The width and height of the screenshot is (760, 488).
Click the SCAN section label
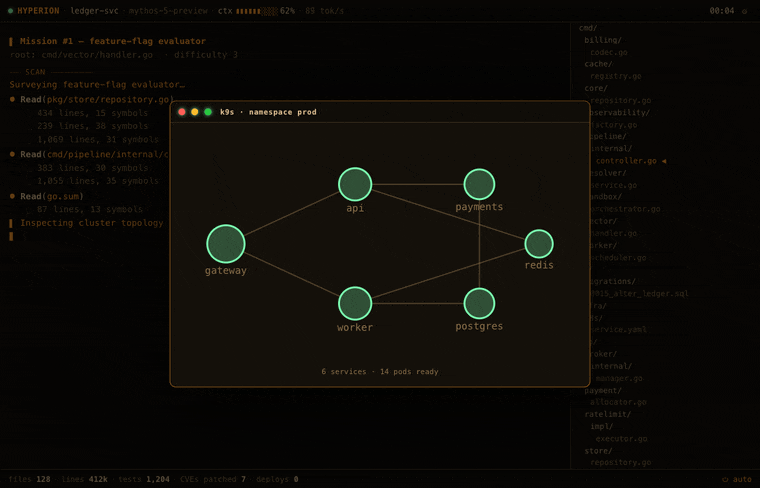pyautogui.click(x=35, y=72)
